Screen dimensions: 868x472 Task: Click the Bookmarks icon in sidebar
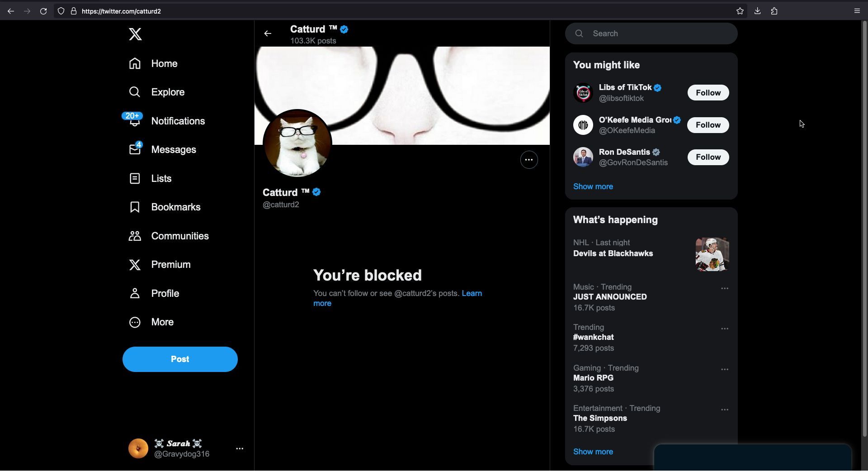coord(135,207)
